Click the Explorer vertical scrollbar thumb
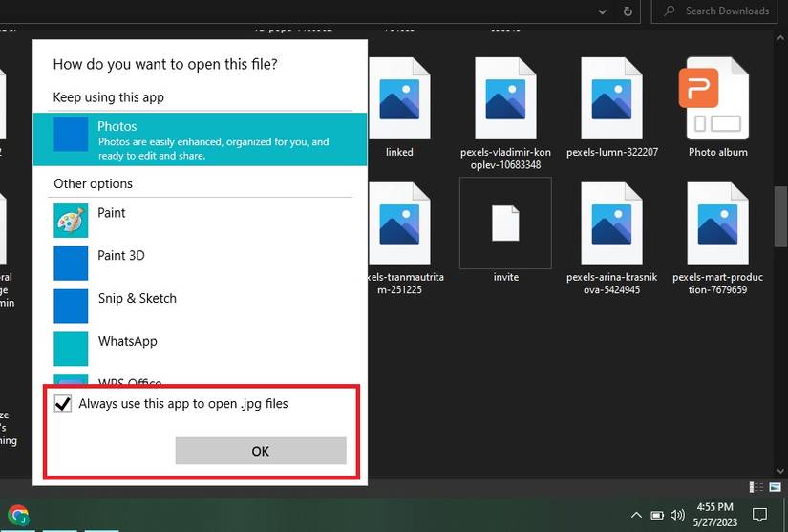788x532 pixels. click(x=780, y=217)
